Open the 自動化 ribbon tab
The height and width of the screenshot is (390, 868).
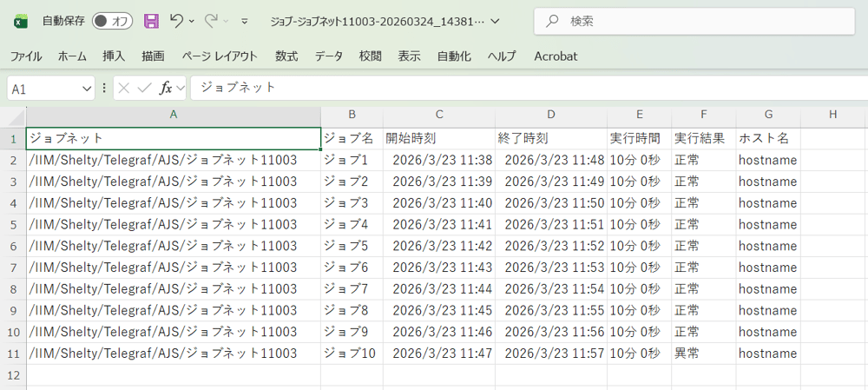click(454, 56)
